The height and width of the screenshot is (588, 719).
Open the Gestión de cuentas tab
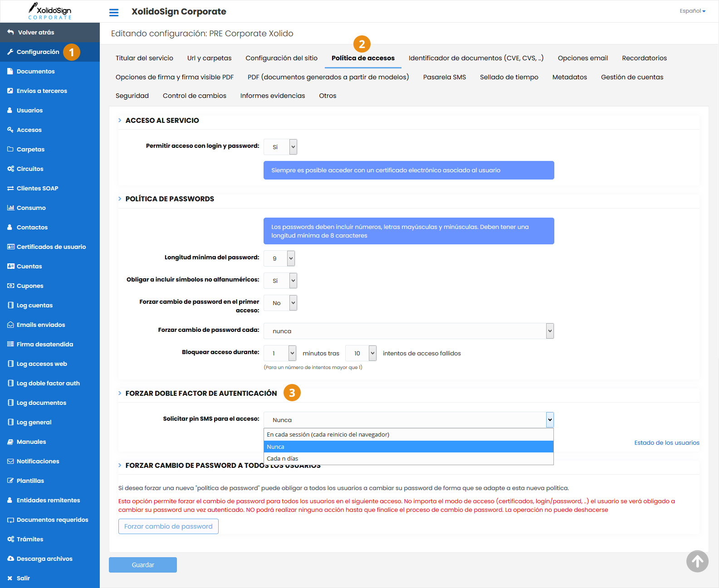click(632, 77)
